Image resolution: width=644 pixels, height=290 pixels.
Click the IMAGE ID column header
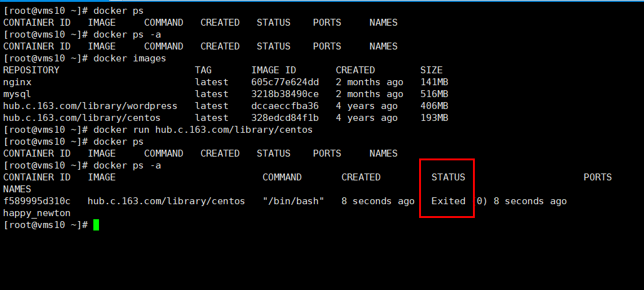274,70
